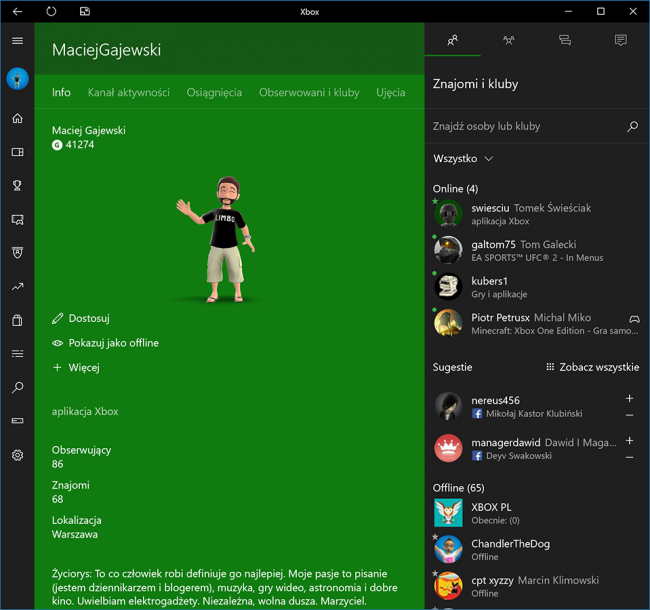This screenshot has width=650, height=610.
Task: Open the Clubs shield icon in sidebar
Action: [x=17, y=253]
